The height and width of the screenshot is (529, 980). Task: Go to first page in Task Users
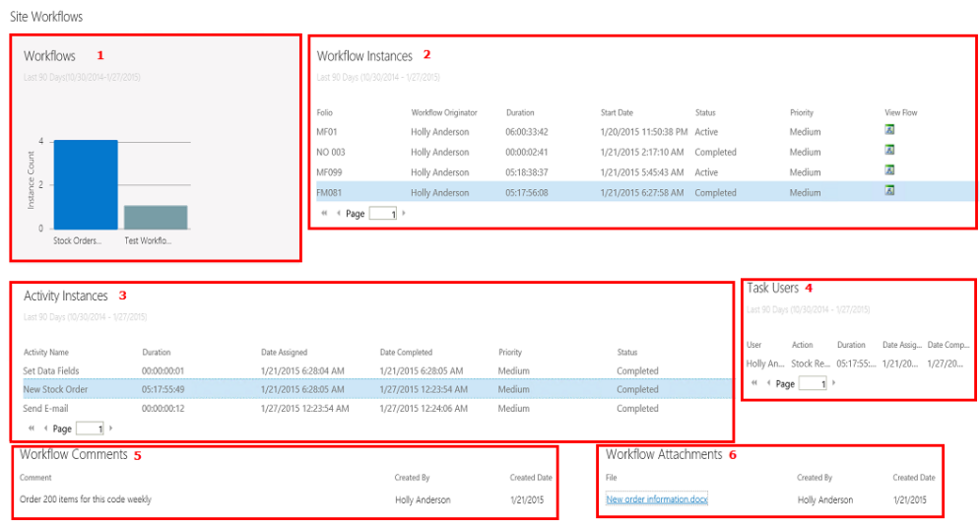point(754,382)
